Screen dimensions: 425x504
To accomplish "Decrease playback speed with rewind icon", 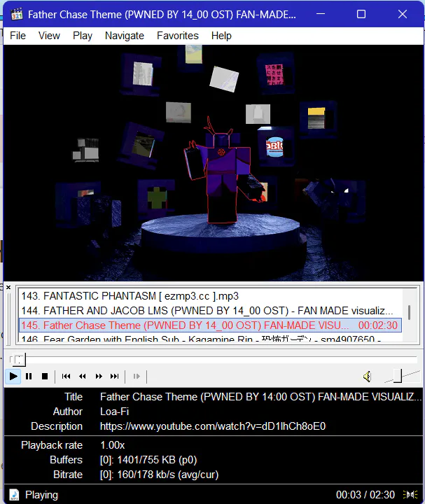I will coord(83,376).
